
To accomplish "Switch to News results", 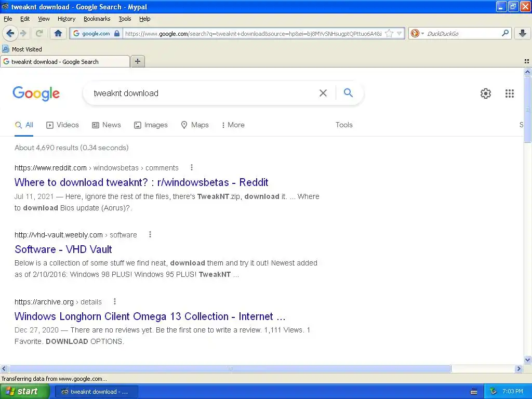I will (x=107, y=125).
